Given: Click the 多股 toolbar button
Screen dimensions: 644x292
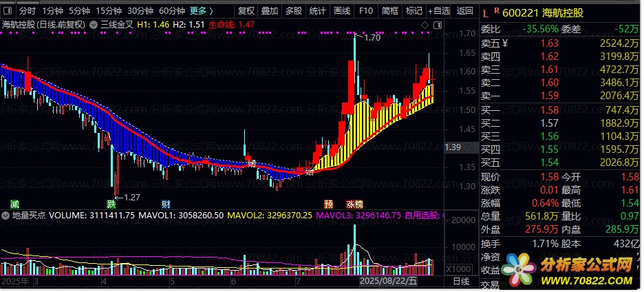Looking at the screenshot, I should click(x=294, y=11).
